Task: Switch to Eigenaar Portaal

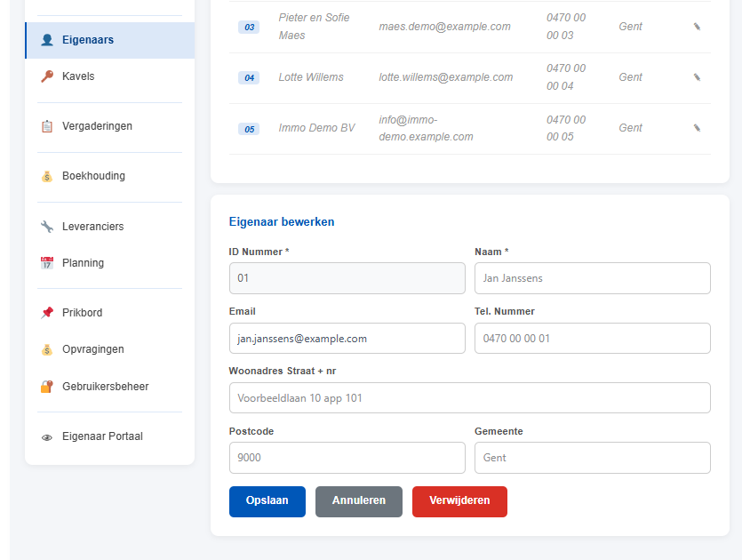Action: pos(110,436)
